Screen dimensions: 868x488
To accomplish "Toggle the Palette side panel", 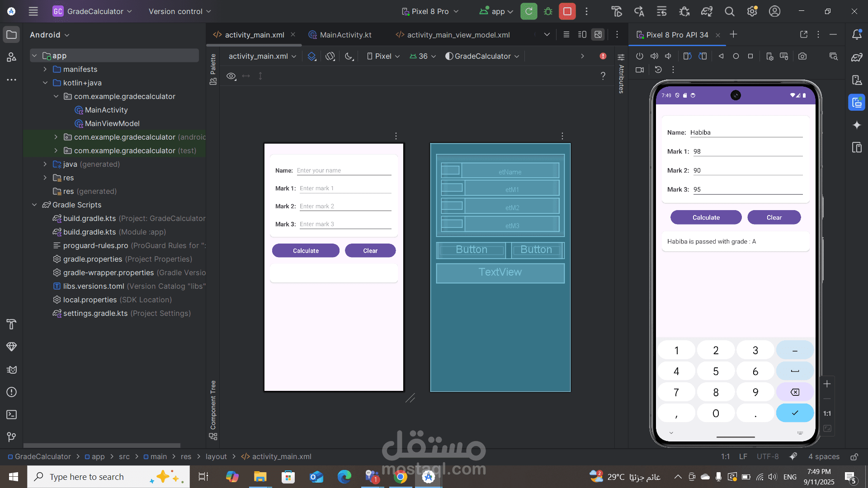I will (213, 69).
